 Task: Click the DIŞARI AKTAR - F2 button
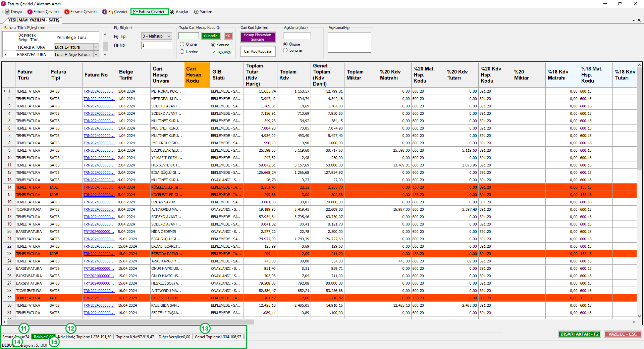580,334
